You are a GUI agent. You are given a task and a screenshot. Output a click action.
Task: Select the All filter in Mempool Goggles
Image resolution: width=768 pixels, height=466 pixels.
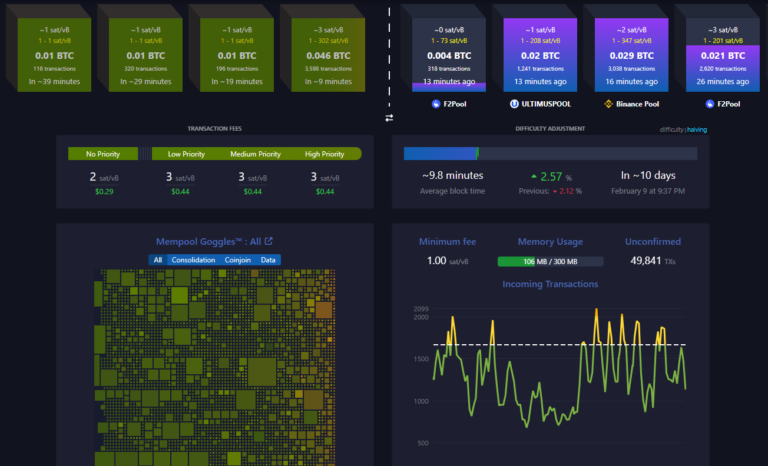(158, 260)
